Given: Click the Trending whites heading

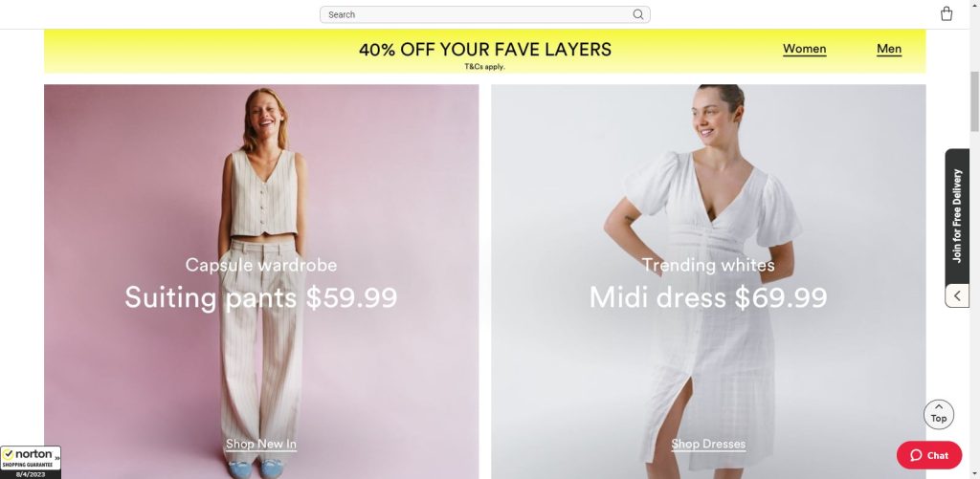Looking at the screenshot, I should (x=708, y=265).
